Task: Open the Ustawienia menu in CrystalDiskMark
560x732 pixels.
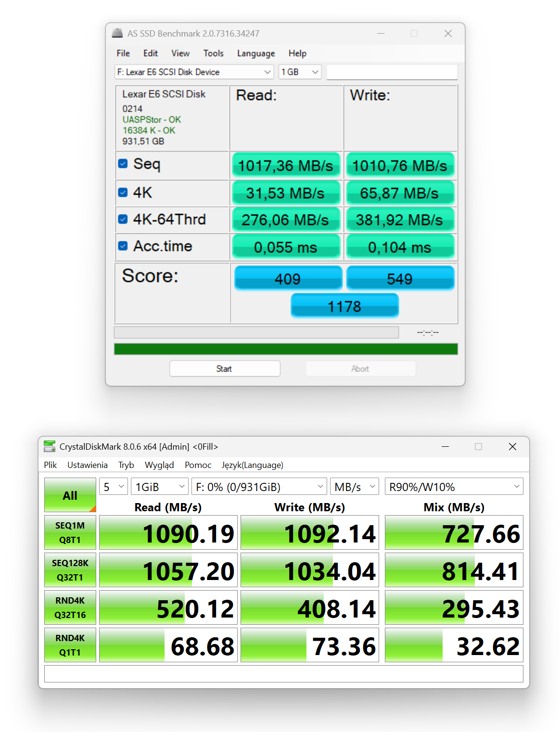Action: coord(87,465)
